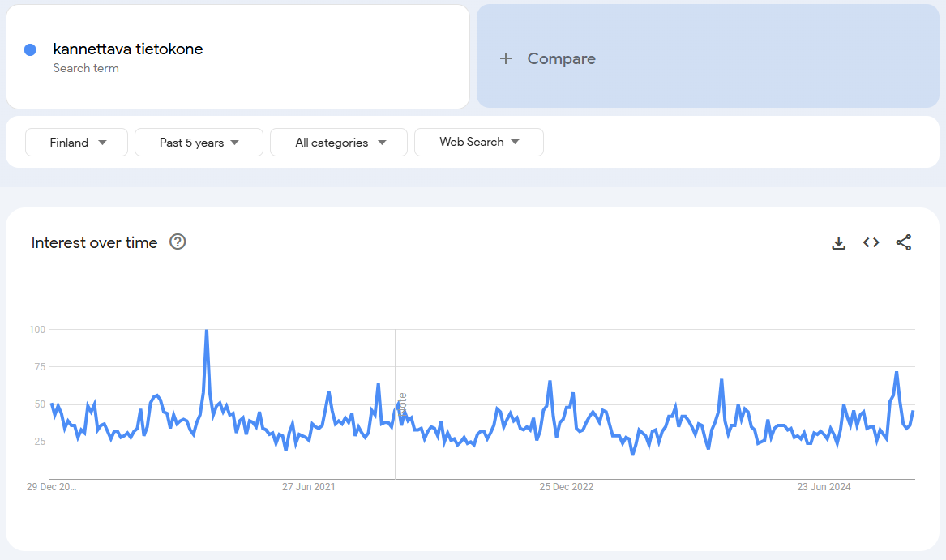Image resolution: width=946 pixels, height=560 pixels.
Task: Click the 27 Jun 2021 axis label
Action: point(308,487)
